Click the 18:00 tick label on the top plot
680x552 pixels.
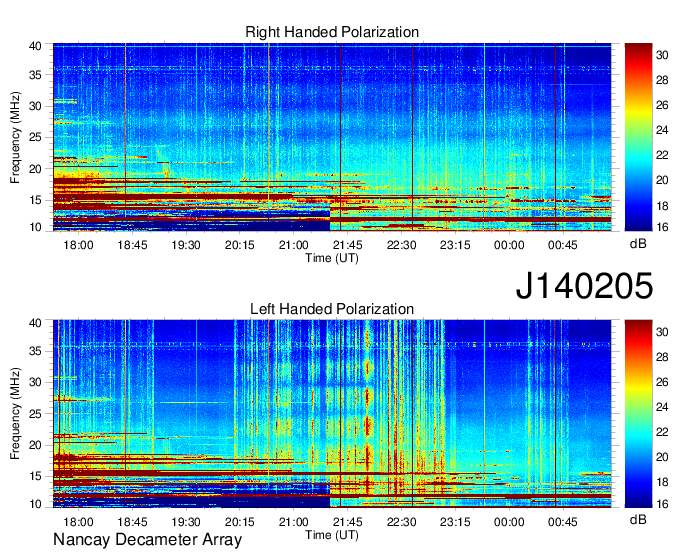click(78, 245)
